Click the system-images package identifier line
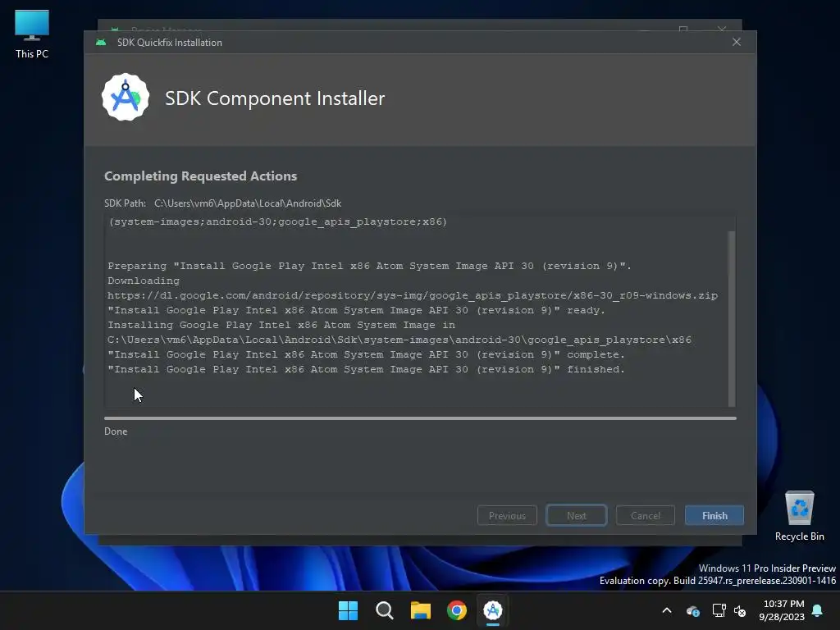This screenshot has height=630, width=840. pos(277,221)
